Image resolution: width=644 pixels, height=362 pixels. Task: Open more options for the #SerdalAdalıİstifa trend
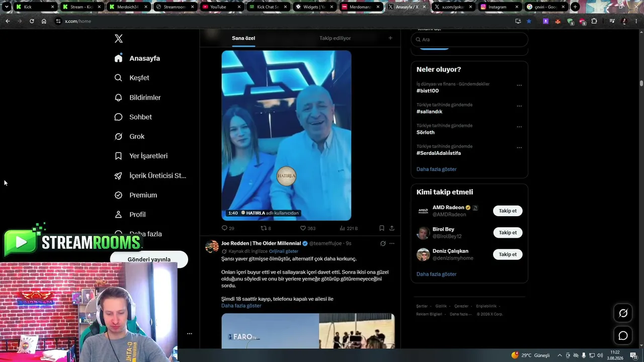519,147
